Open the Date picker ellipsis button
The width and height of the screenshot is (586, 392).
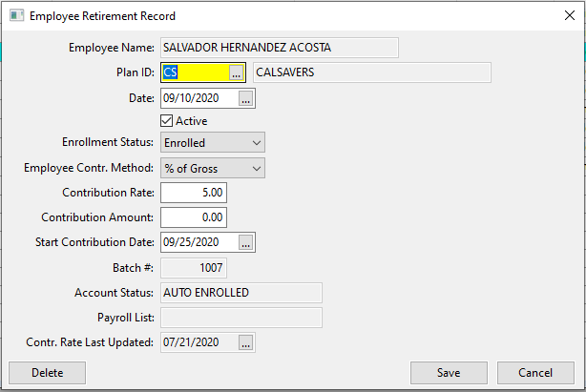pyautogui.click(x=246, y=98)
